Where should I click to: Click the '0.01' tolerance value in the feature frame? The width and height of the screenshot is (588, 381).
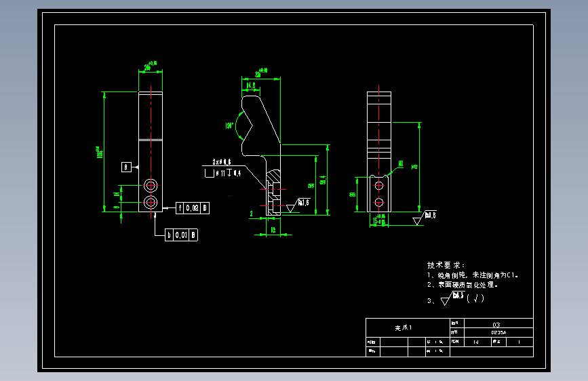(x=181, y=235)
